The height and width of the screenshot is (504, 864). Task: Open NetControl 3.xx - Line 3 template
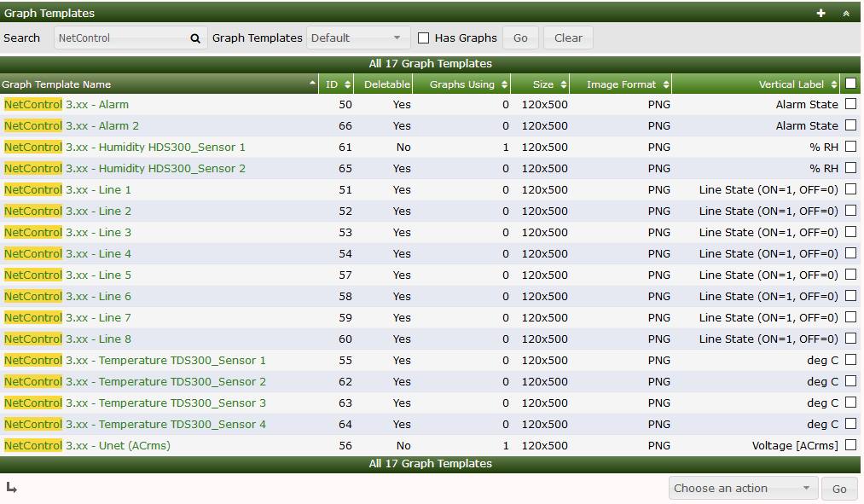point(67,233)
